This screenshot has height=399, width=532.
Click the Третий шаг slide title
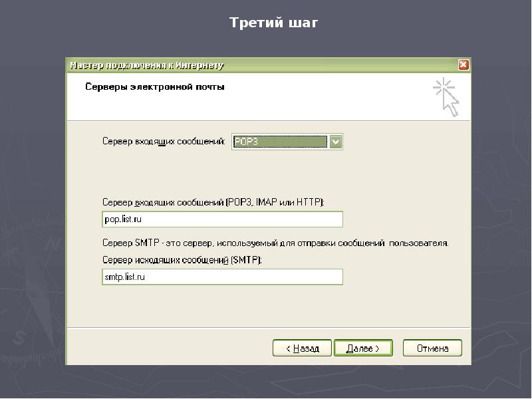click(273, 23)
